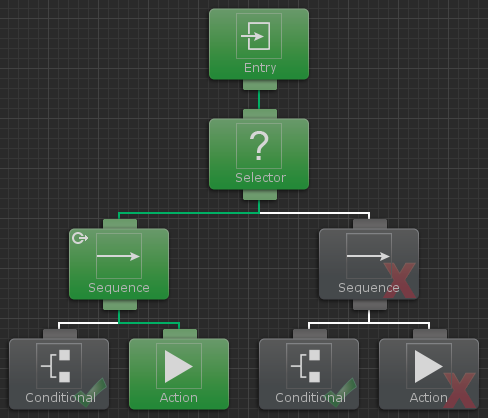Select the gray failed Sequence arrow icon
This screenshot has width=488, height=418.
(369, 256)
